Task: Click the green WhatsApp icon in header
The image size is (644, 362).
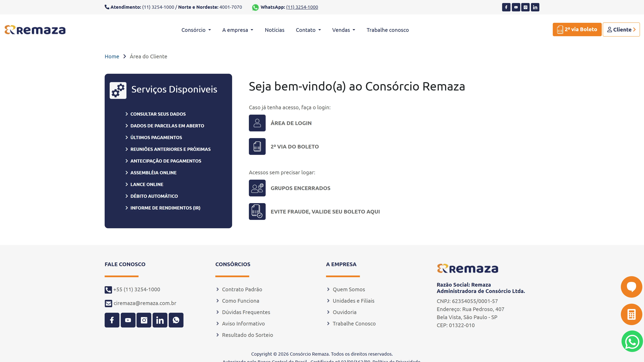Action: [x=255, y=7]
